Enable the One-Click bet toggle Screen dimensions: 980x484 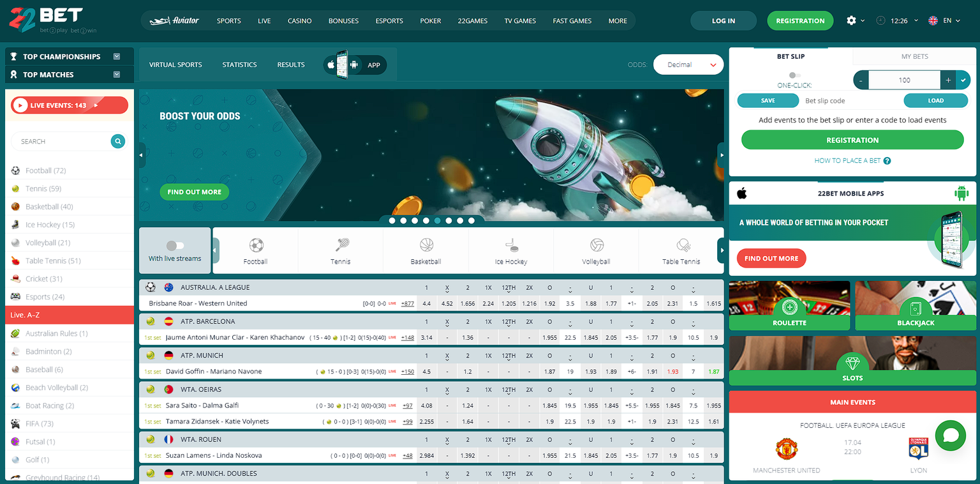(794, 75)
